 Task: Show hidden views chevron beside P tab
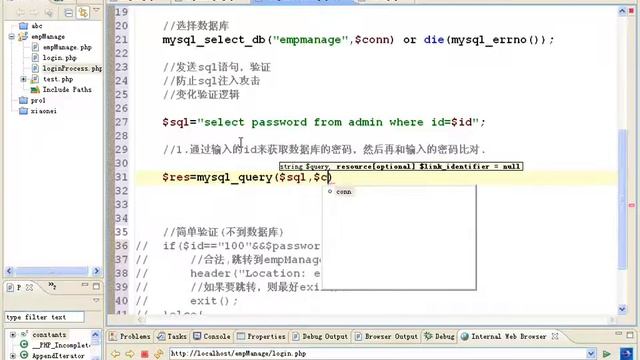click(52, 285)
